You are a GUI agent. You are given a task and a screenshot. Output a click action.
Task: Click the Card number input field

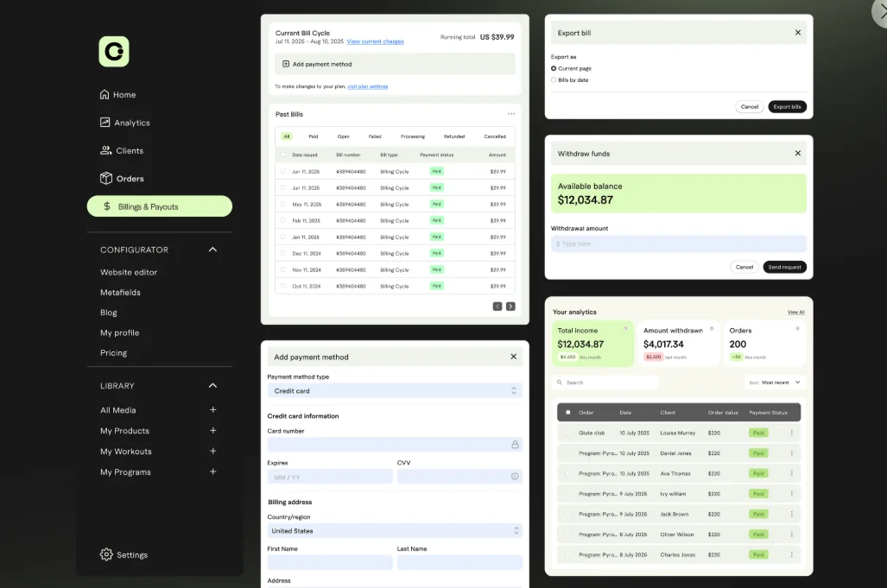pos(395,445)
